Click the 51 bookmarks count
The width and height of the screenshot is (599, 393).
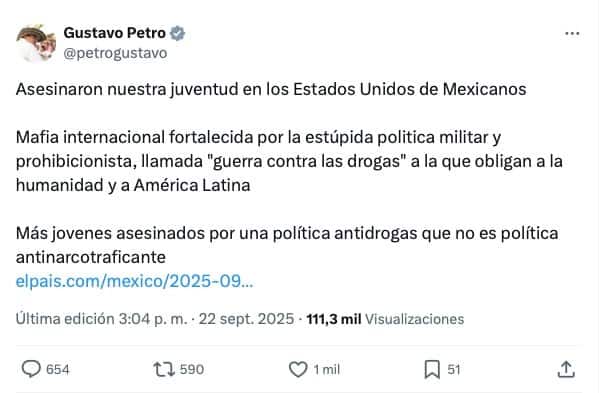pos(453,369)
